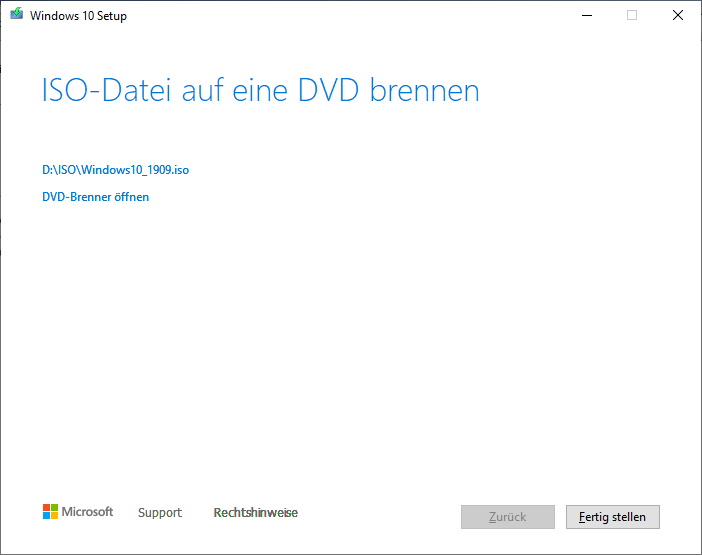Click the Microsoft four-color logo

tap(50, 512)
